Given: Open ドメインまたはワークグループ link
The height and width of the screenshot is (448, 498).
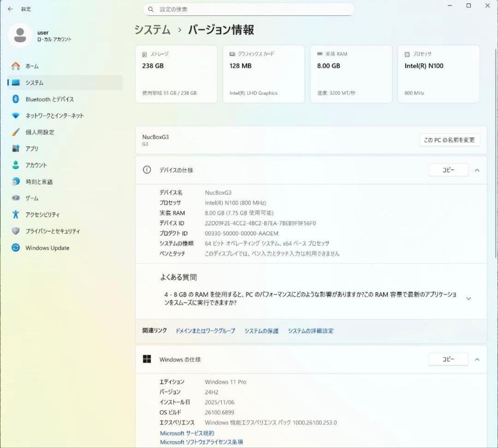Looking at the screenshot, I should click(x=206, y=331).
